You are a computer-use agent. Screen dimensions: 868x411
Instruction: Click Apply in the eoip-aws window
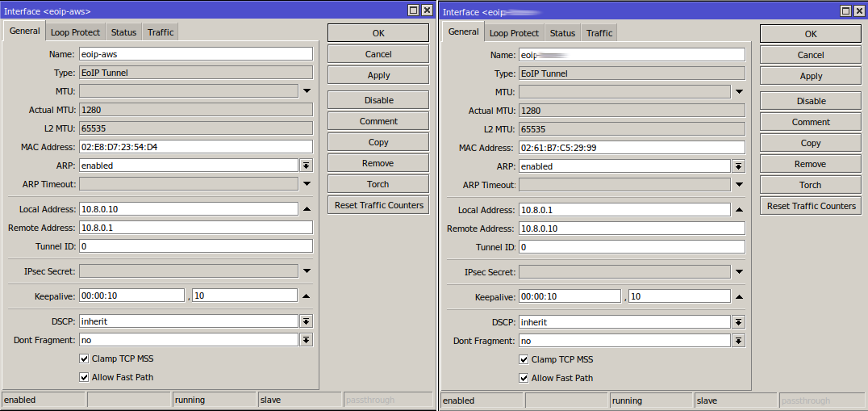point(378,75)
